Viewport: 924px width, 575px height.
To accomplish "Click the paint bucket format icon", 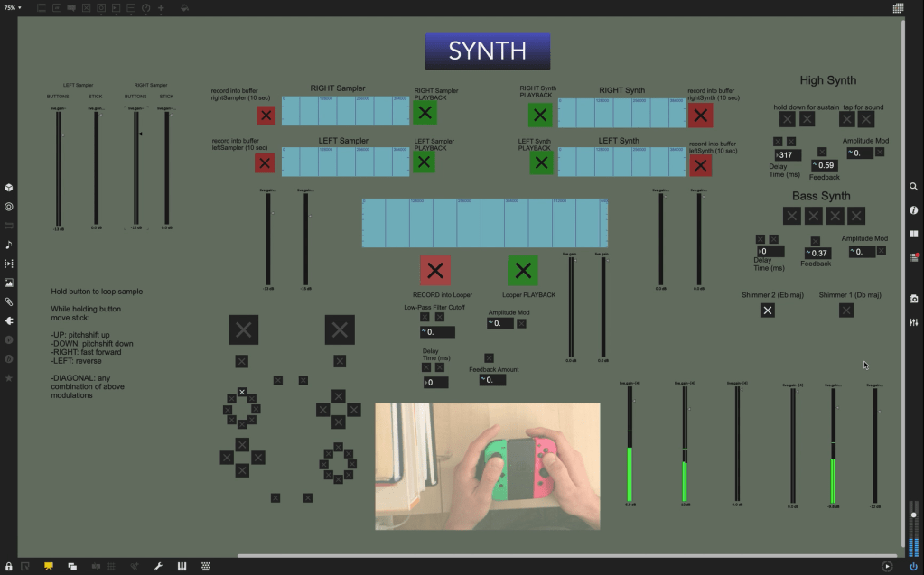I will (x=184, y=8).
